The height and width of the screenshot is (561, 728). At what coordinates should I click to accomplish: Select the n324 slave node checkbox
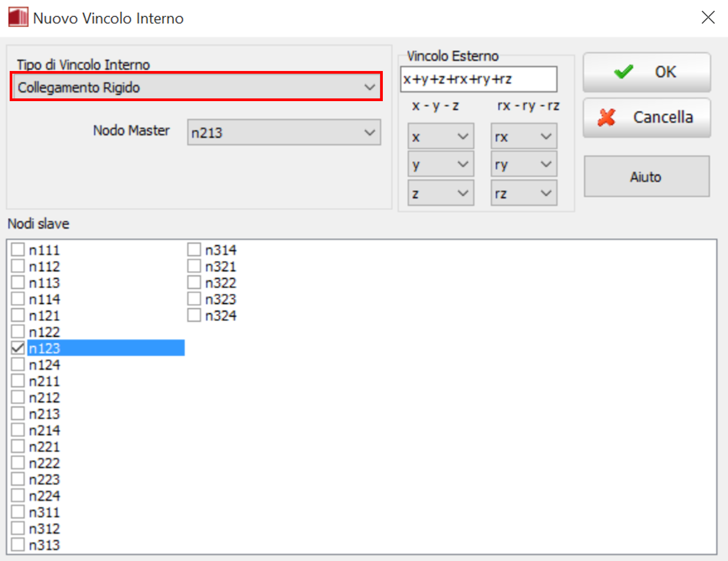[194, 315]
